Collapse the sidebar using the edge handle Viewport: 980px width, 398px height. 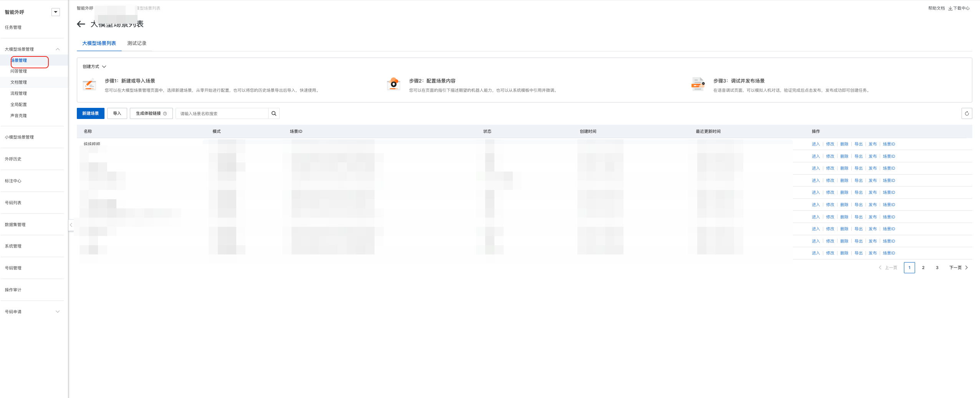(71, 225)
